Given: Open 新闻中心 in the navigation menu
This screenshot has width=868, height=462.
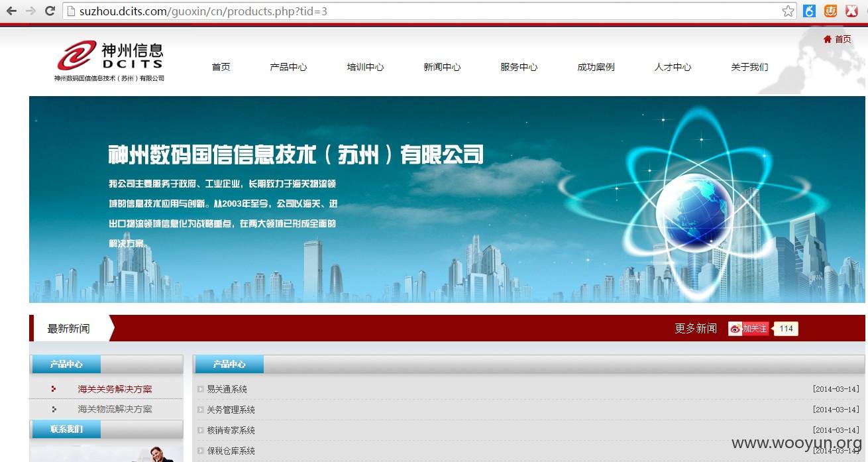Looking at the screenshot, I should 442,67.
